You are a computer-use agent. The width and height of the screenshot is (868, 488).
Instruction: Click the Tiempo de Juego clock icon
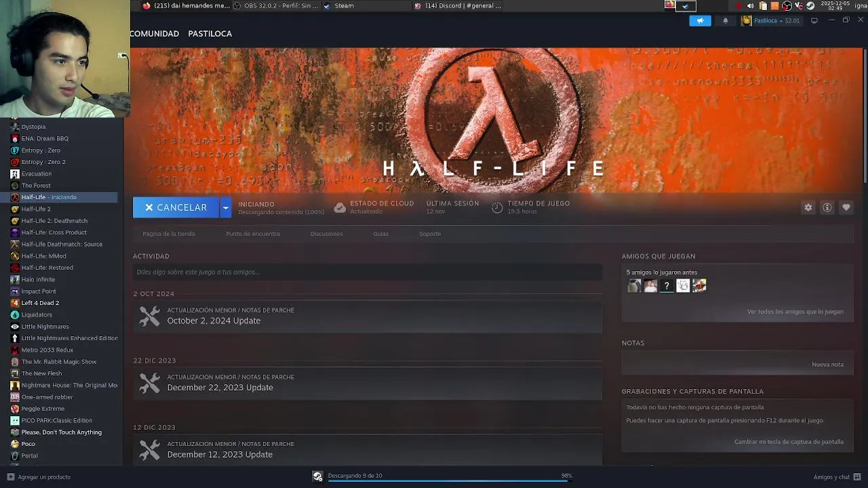pos(497,207)
